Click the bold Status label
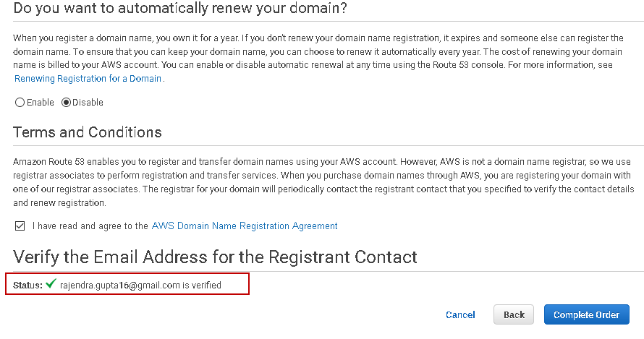This screenshot has width=644, height=339. click(x=27, y=286)
